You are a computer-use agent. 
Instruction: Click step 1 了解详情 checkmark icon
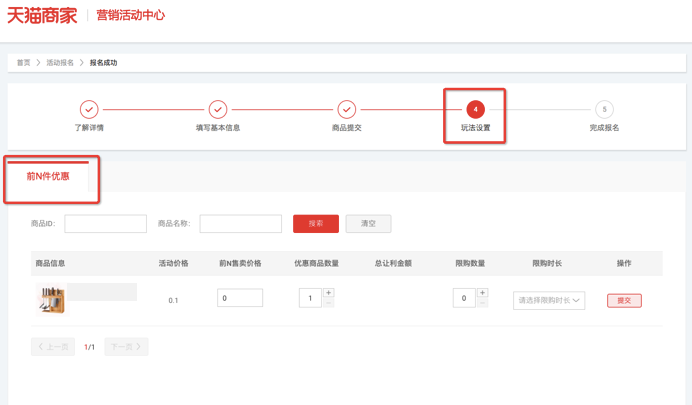pyautogui.click(x=89, y=109)
